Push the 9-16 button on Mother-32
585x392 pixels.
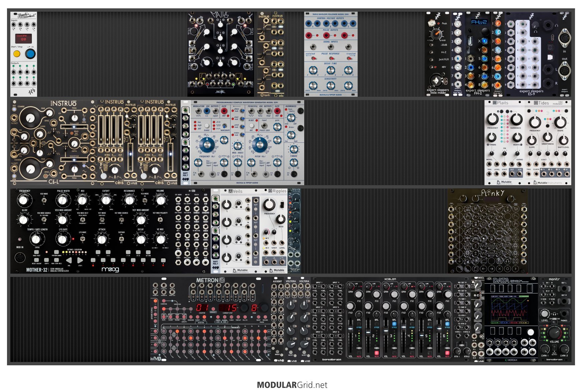click(108, 252)
